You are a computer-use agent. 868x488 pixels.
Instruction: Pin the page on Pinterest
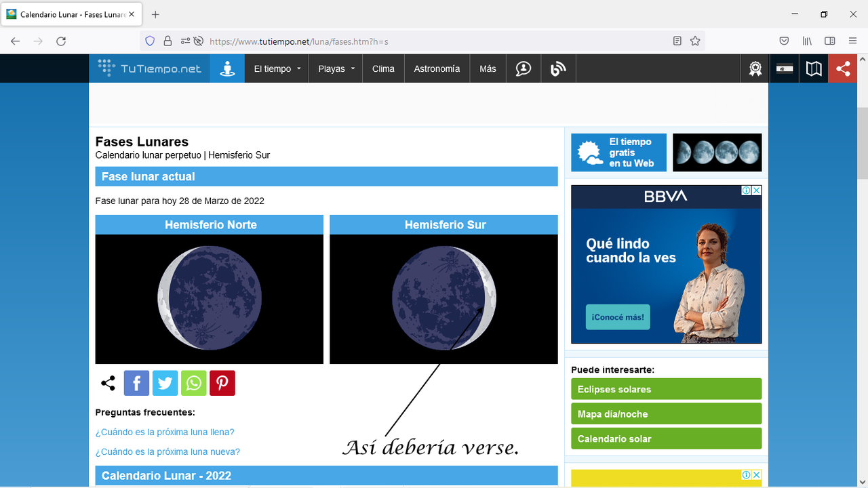tap(222, 383)
